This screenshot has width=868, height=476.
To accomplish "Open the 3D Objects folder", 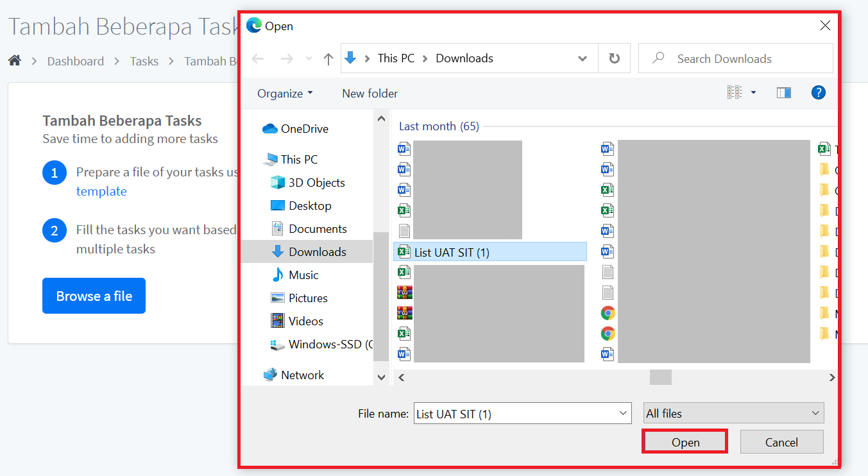I will coord(316,183).
